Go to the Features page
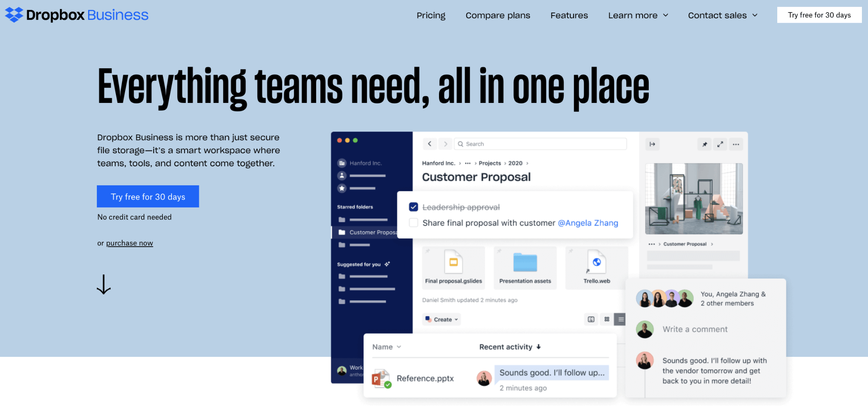868x415 pixels. click(569, 15)
